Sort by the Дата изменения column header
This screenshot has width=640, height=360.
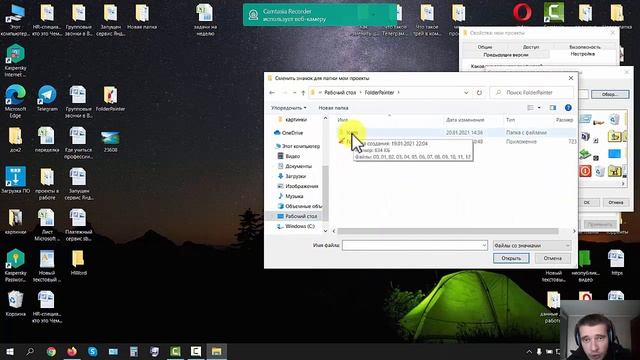(465, 120)
